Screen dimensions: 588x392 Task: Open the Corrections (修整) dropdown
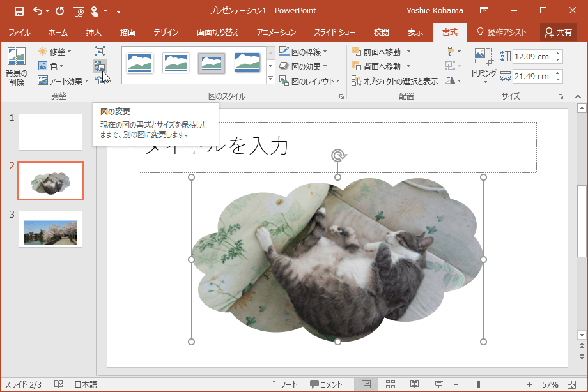click(x=61, y=52)
